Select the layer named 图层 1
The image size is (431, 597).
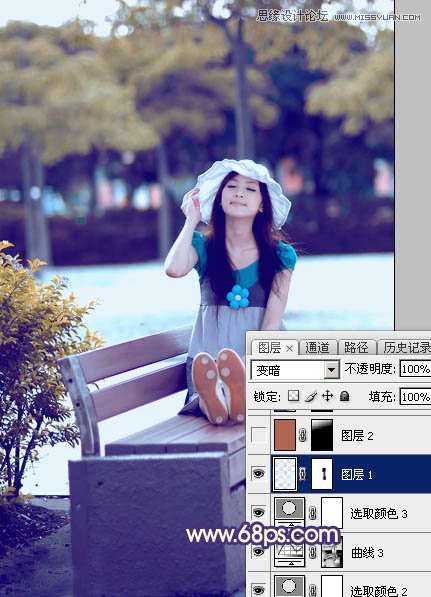pyautogui.click(x=357, y=474)
